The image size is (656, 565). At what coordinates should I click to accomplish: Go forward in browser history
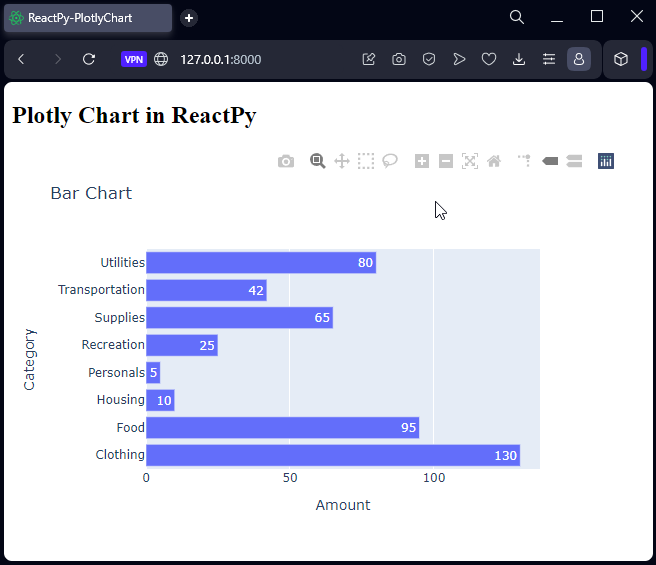pyautogui.click(x=57, y=59)
